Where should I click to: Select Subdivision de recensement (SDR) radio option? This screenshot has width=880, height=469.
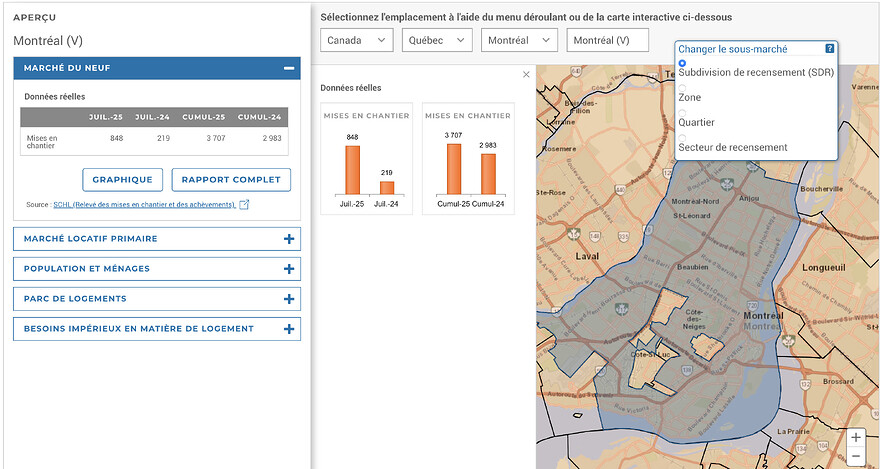click(x=683, y=63)
